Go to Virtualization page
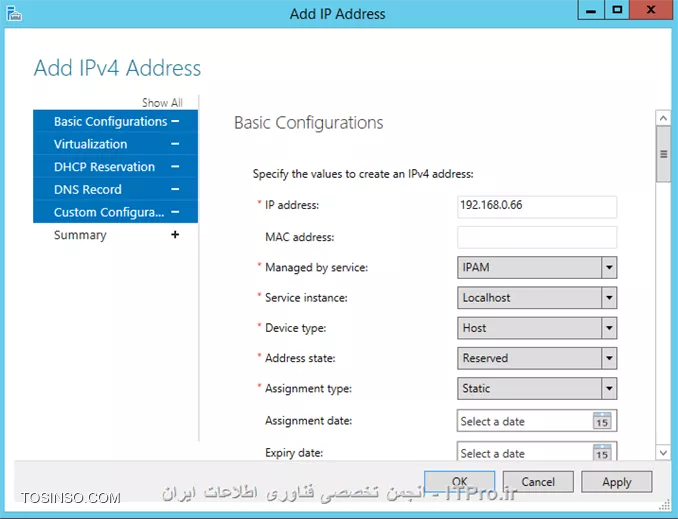Image resolution: width=678 pixels, height=519 pixels. pos(115,144)
